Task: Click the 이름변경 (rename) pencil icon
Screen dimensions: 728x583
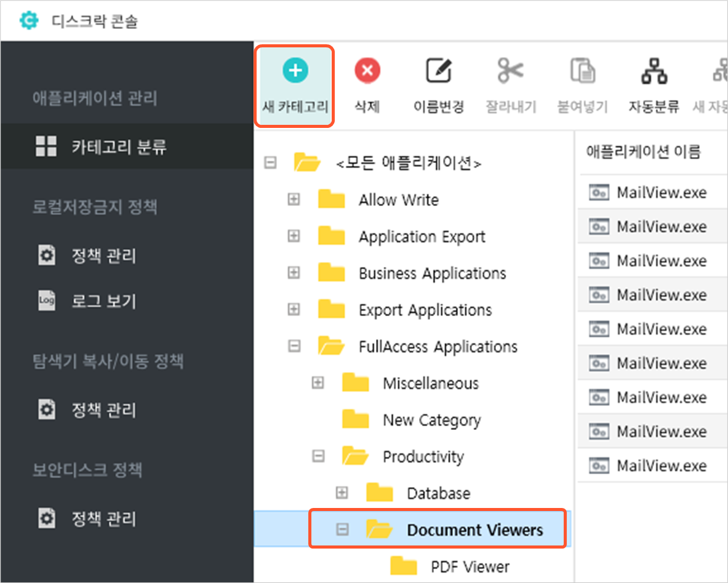Action: pyautogui.click(x=439, y=71)
